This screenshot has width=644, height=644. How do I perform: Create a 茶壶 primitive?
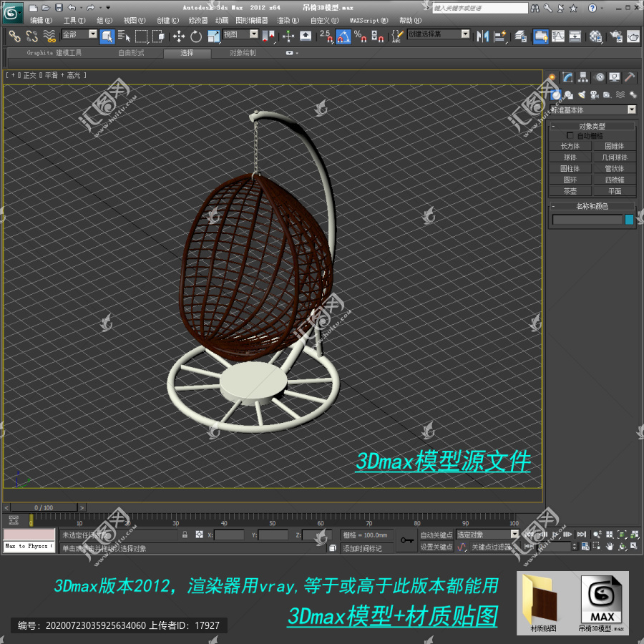[x=570, y=191]
